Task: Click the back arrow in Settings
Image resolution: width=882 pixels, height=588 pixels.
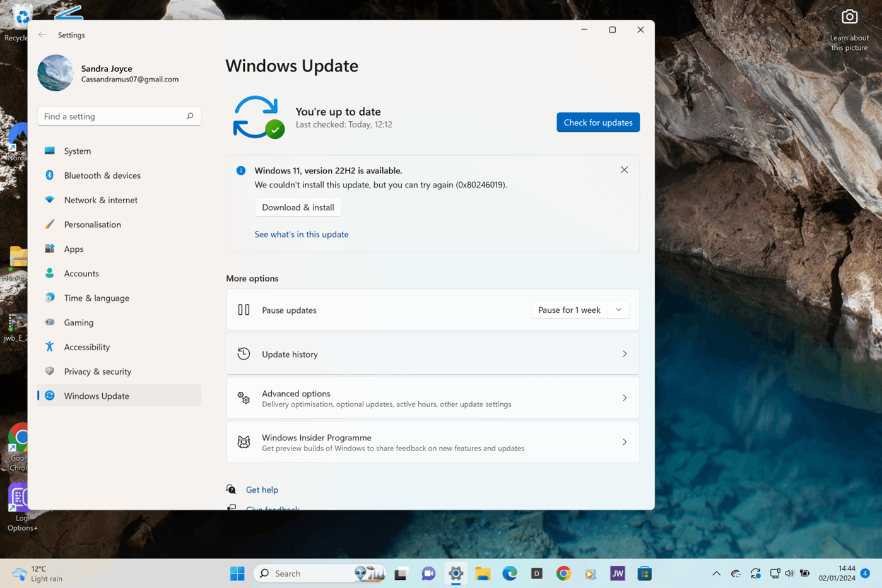Action: [x=42, y=35]
